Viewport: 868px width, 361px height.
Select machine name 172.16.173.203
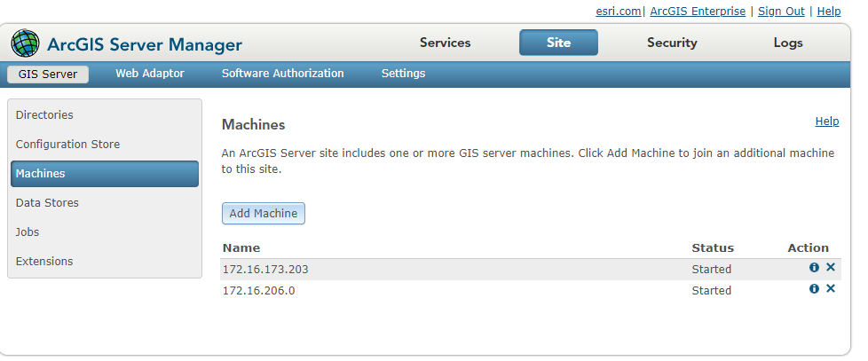[x=265, y=270]
